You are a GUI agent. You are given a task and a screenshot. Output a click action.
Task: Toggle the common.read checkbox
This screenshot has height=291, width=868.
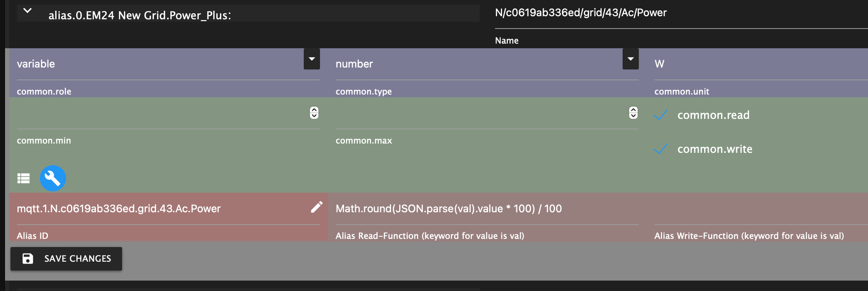(x=661, y=115)
